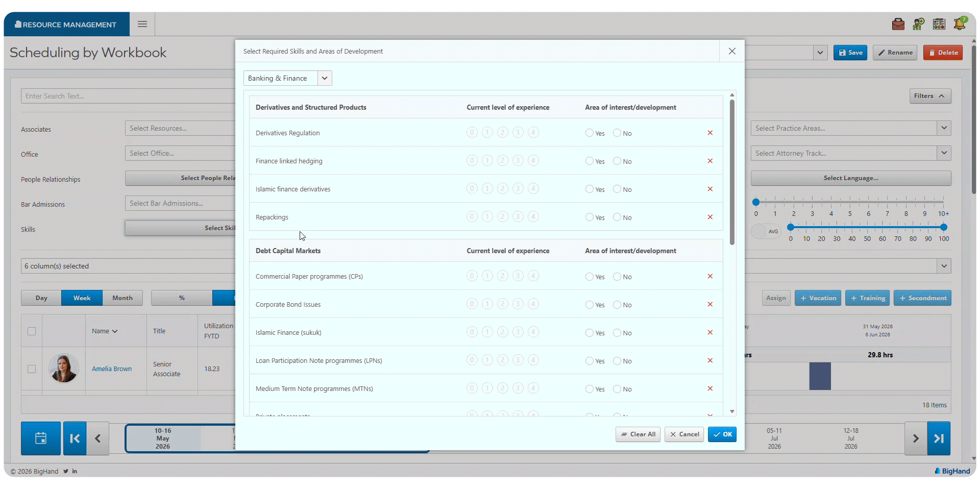Switch to Week view
The width and height of the screenshot is (980, 490).
click(82, 298)
